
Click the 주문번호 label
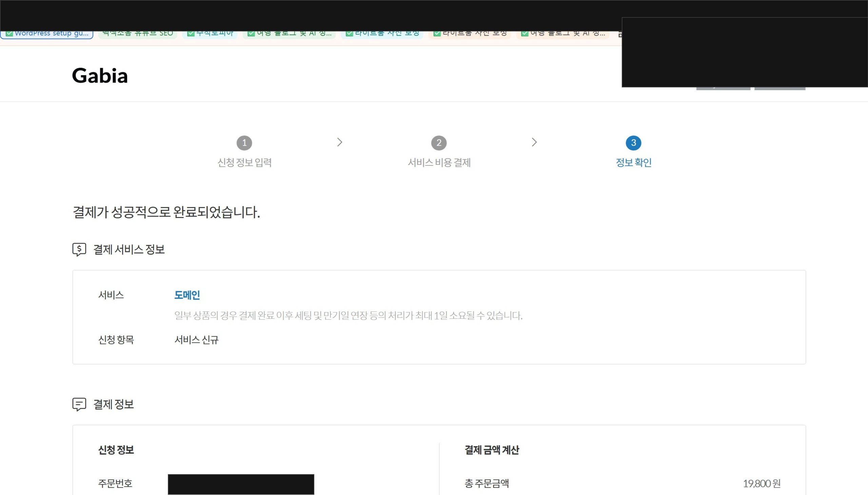[115, 483]
